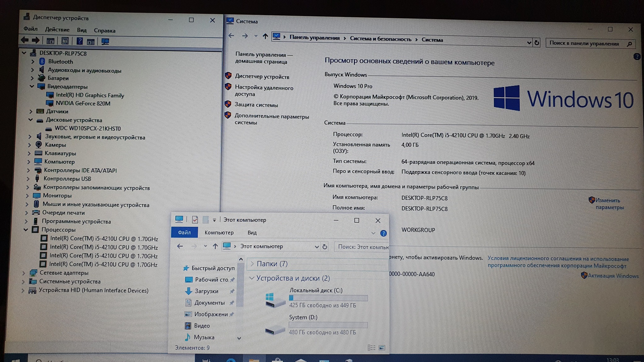Click the back arrow in Device Manager toolbar
Image resolution: width=644 pixels, height=362 pixels.
pos(25,40)
